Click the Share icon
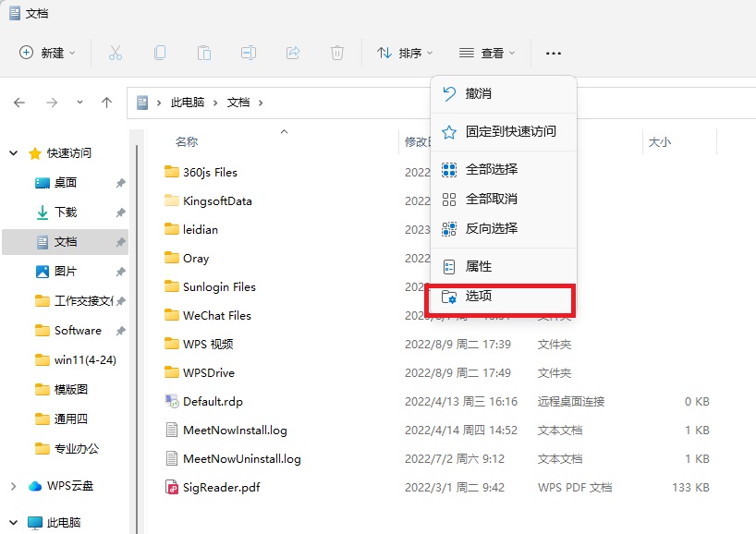 pyautogui.click(x=292, y=53)
